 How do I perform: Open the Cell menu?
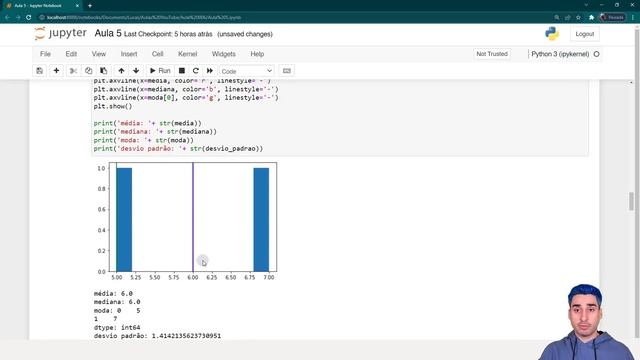158,54
